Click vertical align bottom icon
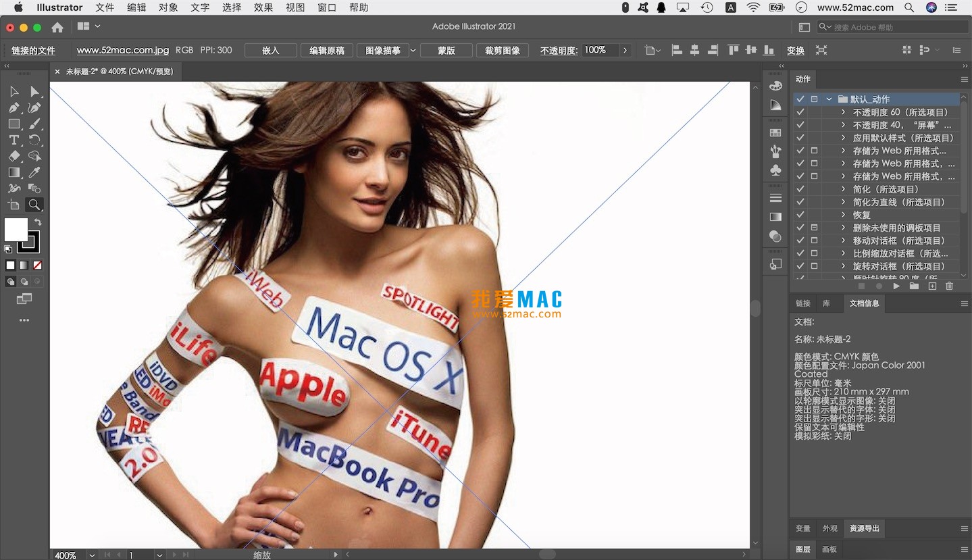 pyautogui.click(x=769, y=50)
